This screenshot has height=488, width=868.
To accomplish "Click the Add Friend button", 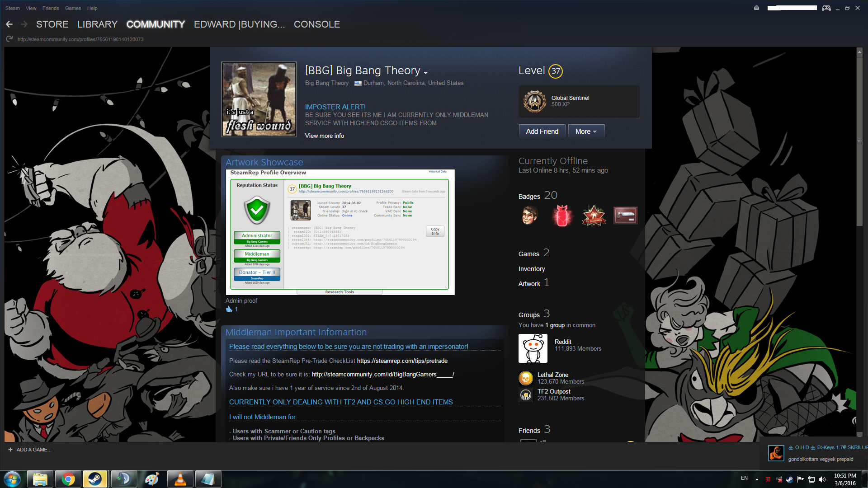I will tap(542, 131).
